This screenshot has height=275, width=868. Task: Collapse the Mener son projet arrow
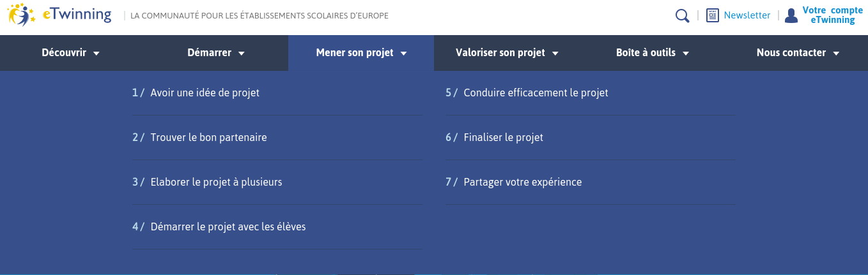(404, 54)
